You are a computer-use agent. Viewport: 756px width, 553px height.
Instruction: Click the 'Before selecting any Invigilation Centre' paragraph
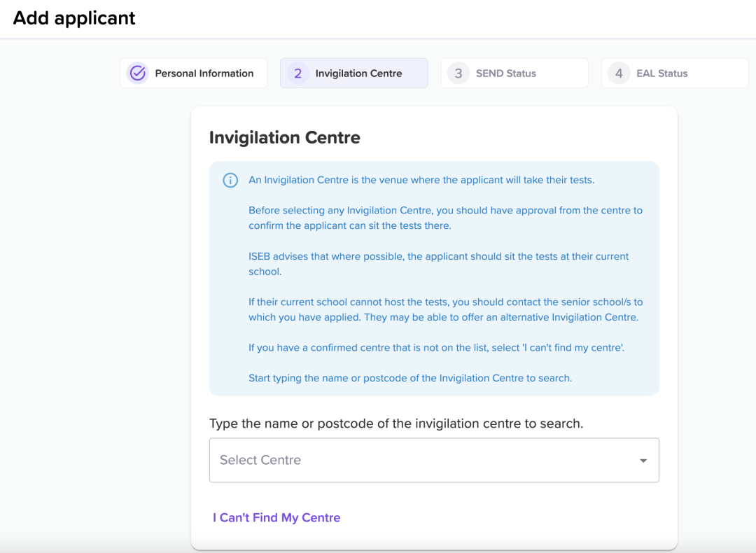[445, 218]
